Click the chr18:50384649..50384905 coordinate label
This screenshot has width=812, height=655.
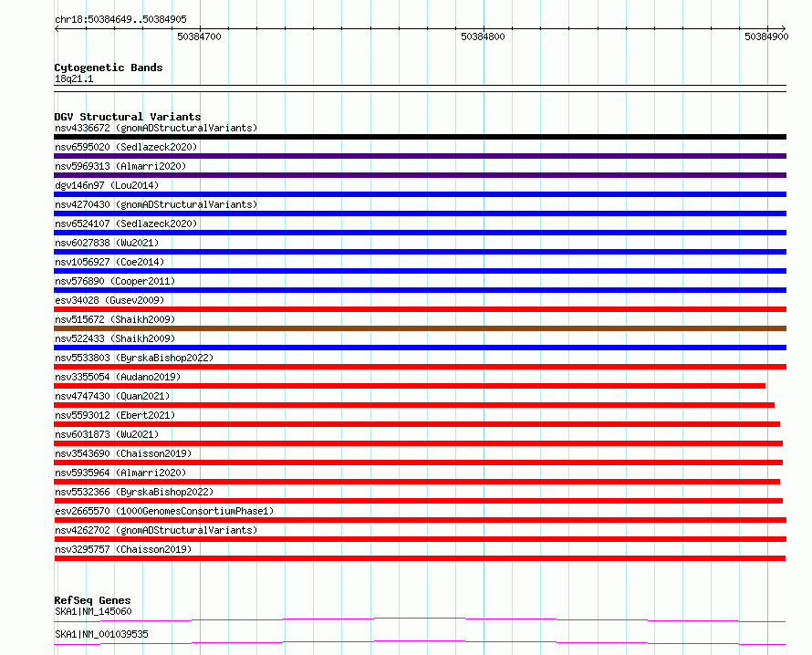[x=120, y=20]
